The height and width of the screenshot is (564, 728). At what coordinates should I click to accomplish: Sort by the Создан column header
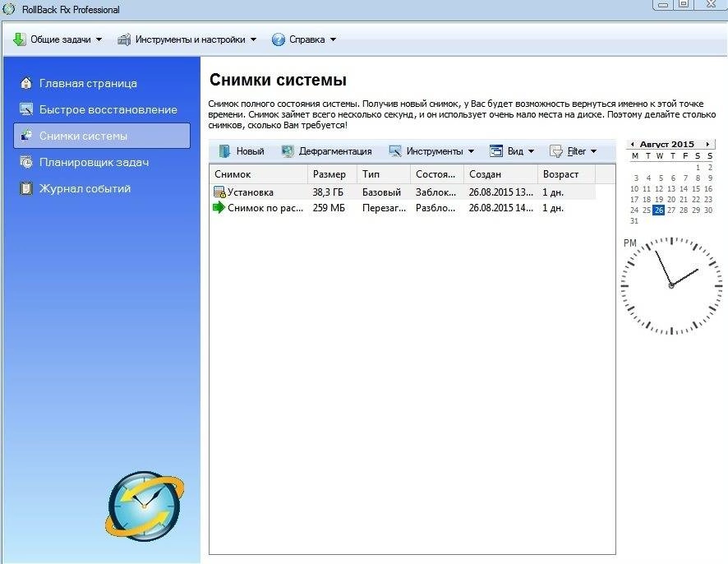(x=500, y=174)
